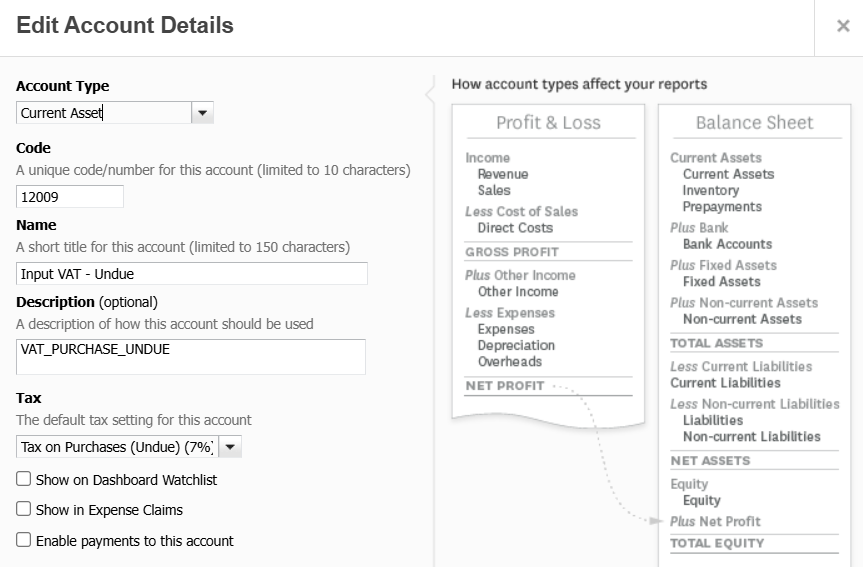The height and width of the screenshot is (567, 863).
Task: Click TOTAL EQUITY in the Balance Sheet
Action: pos(717,543)
